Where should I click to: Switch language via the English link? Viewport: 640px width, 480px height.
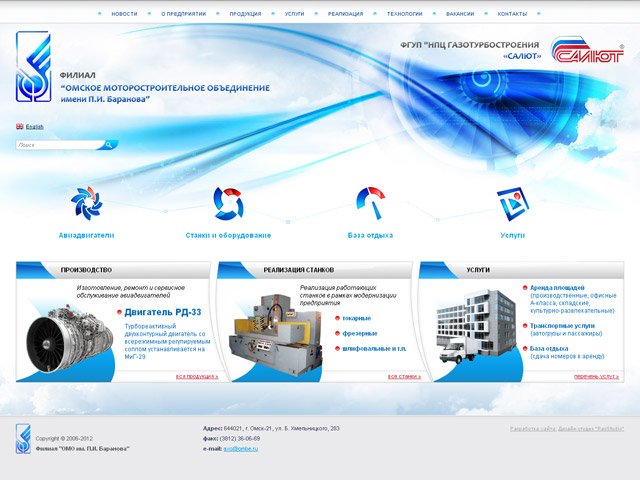click(35, 127)
